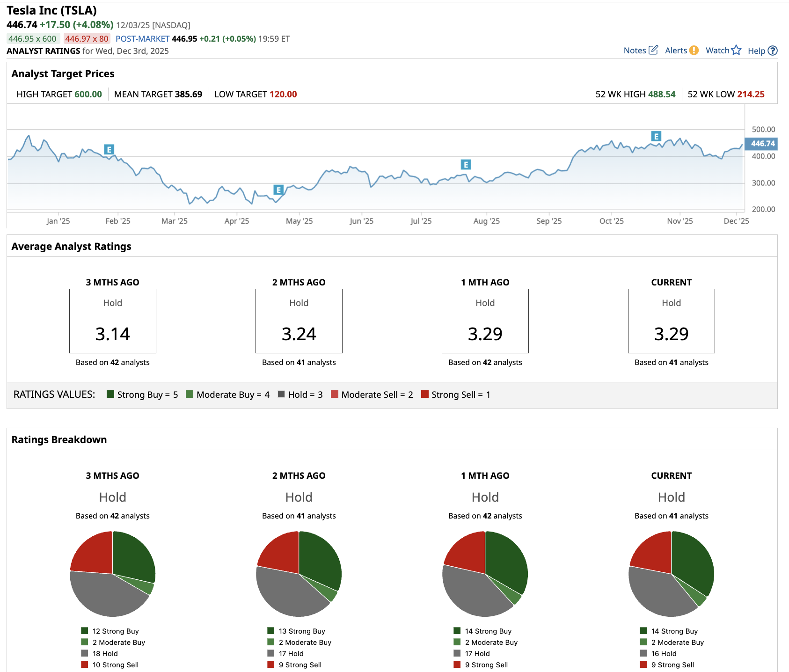Image resolution: width=789 pixels, height=672 pixels.
Task: Click the earnings marker near late Oct '25
Action: coord(656,136)
